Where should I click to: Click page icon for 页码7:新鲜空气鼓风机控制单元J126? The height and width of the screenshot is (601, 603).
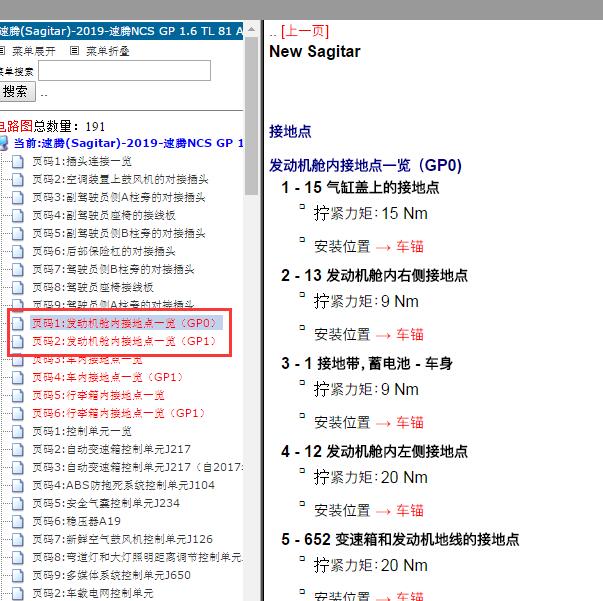[x=17, y=539]
